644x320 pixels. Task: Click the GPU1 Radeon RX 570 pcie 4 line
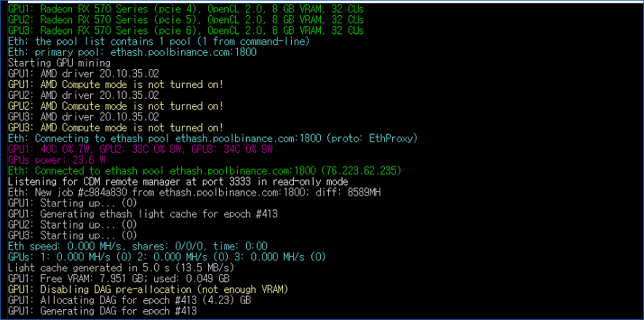pos(186,9)
